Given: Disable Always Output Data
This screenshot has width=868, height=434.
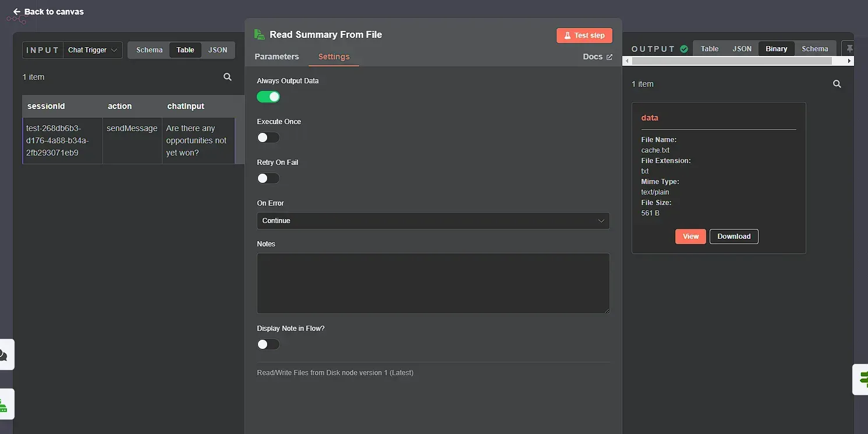Looking at the screenshot, I should 268,97.
